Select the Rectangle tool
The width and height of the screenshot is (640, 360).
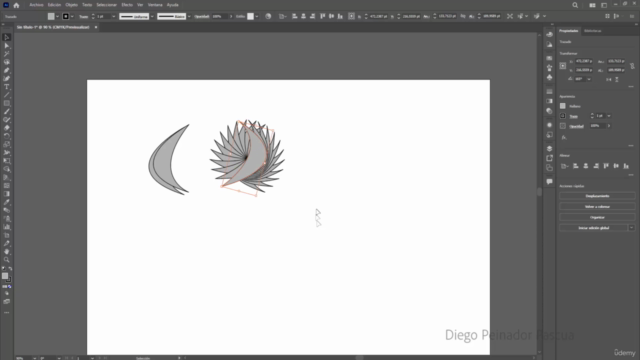(x=7, y=103)
